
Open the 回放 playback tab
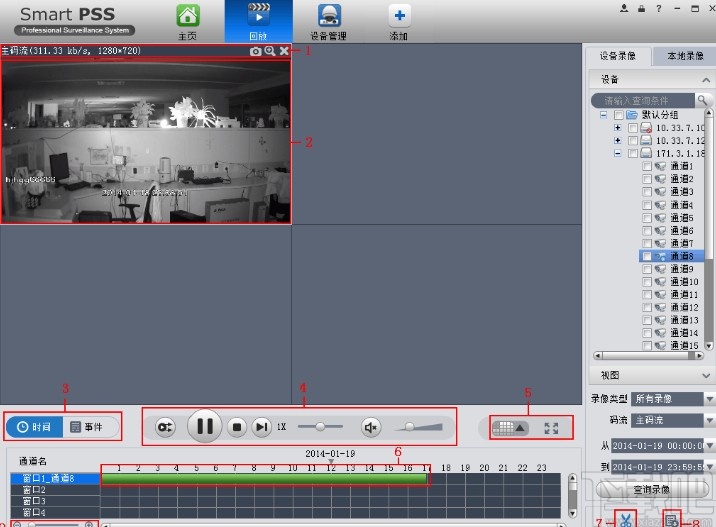(258, 22)
